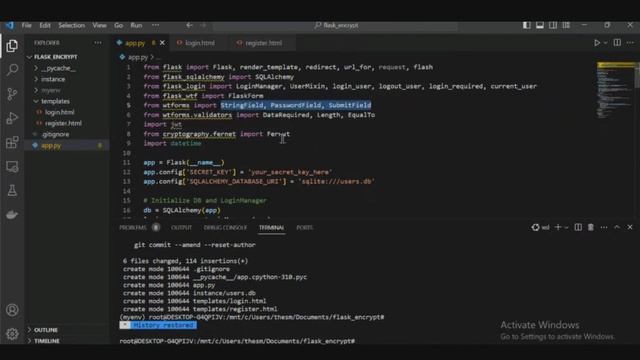Click the code minimap overview
The image size is (640, 360).
pos(615,90)
